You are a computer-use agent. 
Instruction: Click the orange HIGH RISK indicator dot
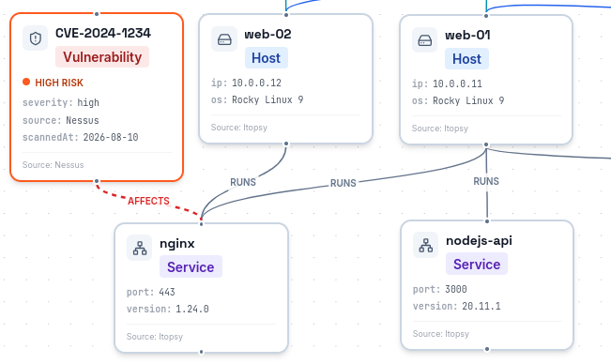coord(26,82)
